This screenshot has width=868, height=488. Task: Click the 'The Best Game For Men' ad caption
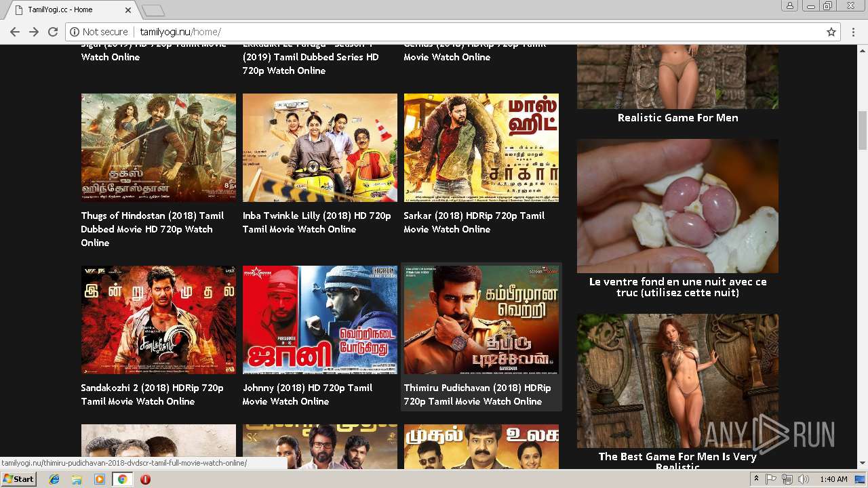677,461
